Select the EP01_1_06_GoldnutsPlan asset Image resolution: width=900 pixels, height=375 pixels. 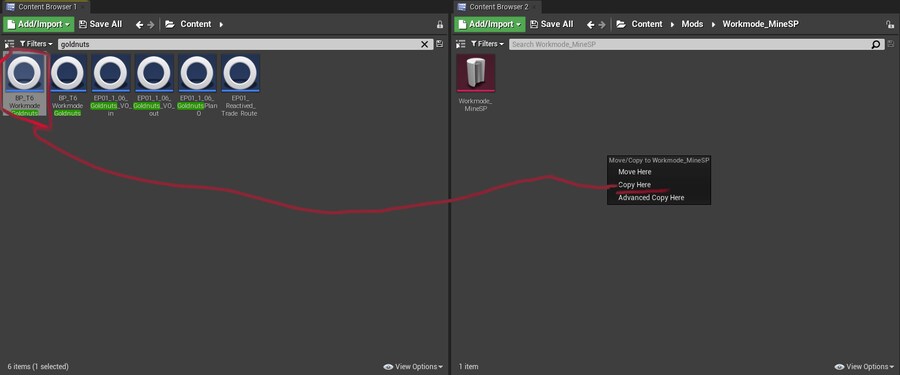coord(196,85)
